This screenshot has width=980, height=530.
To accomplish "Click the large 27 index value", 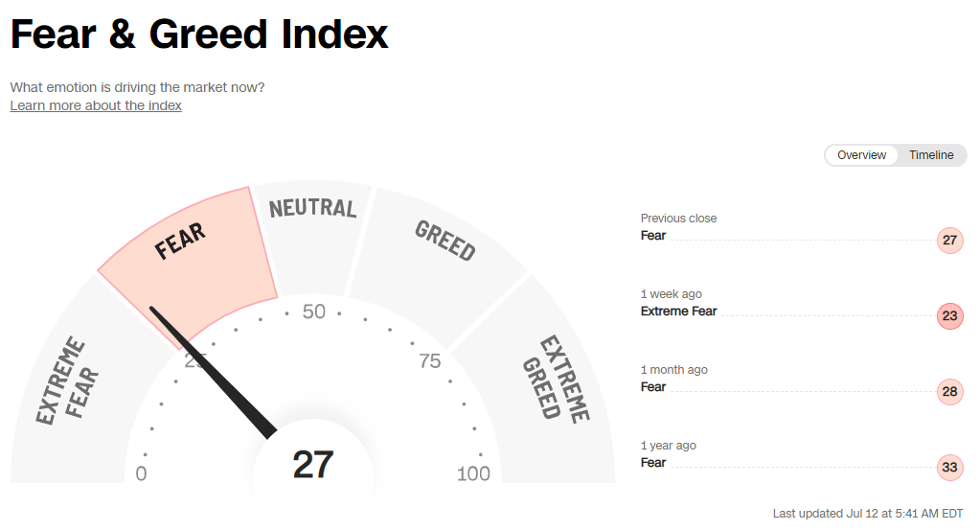I will pos(312,465).
